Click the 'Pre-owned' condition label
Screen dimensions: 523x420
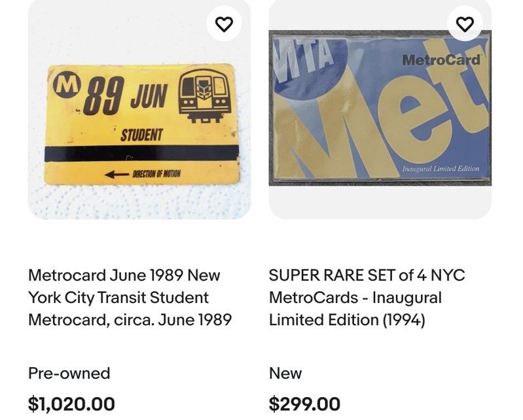pos(69,374)
